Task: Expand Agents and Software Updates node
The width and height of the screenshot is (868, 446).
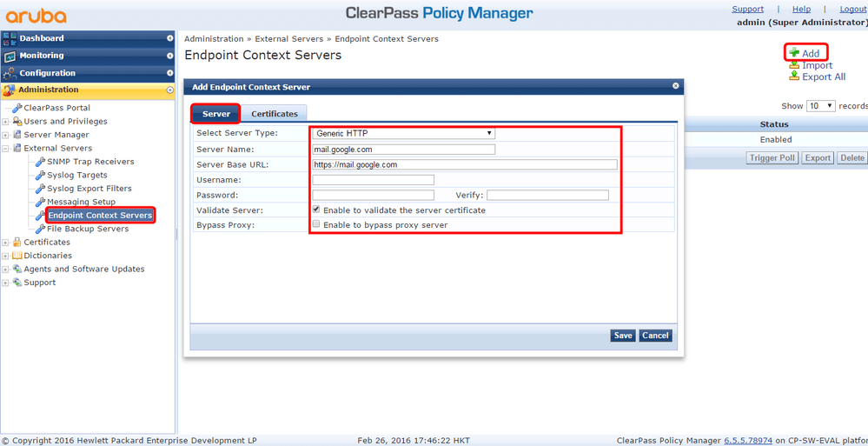Action: (5, 269)
